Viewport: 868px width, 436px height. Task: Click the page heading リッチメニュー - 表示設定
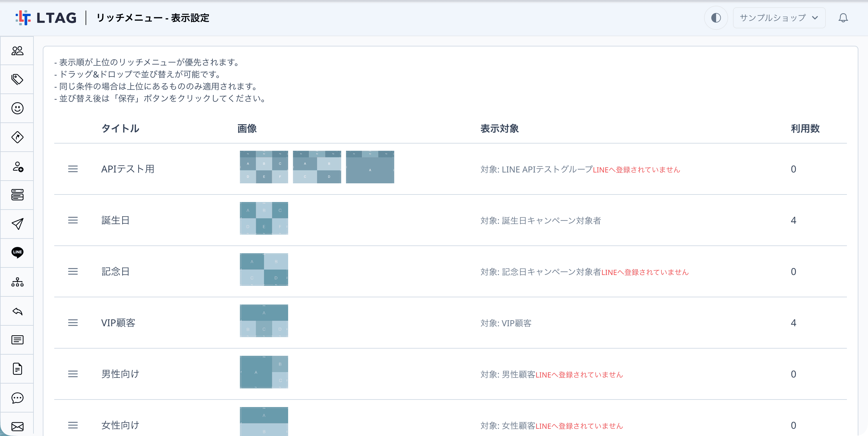click(153, 18)
